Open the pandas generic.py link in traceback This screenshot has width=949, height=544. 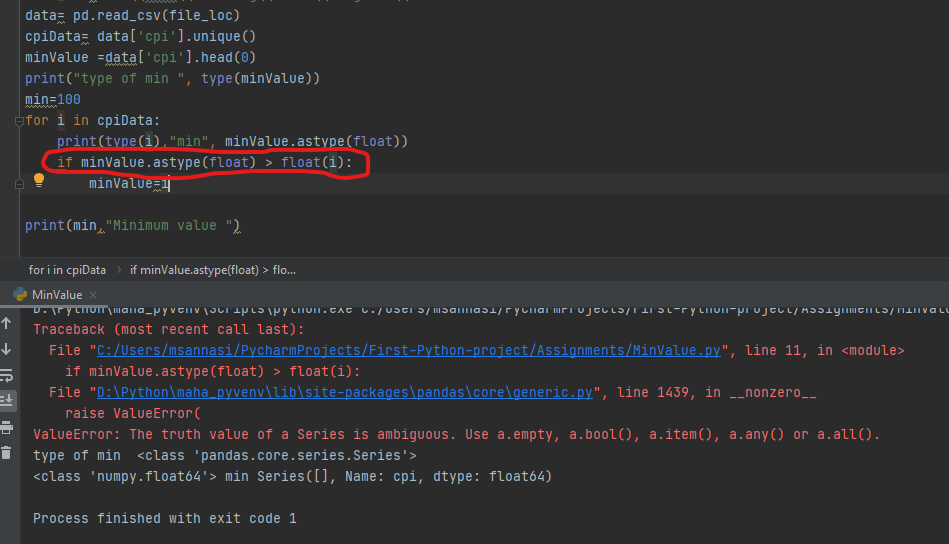(344, 392)
